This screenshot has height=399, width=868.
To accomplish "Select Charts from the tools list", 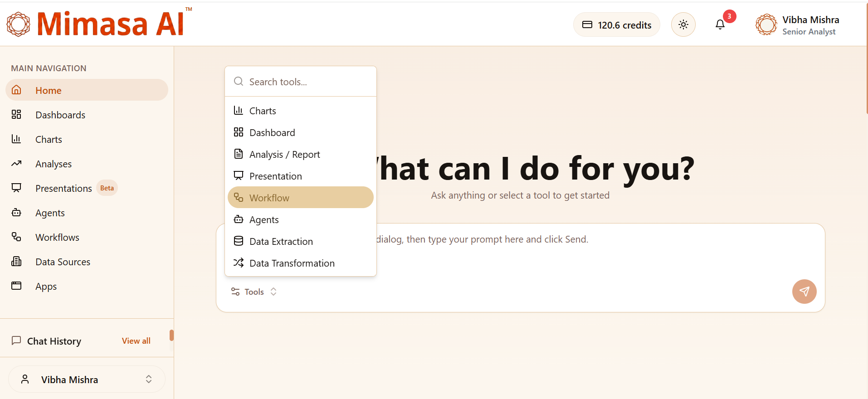I will pos(300,111).
